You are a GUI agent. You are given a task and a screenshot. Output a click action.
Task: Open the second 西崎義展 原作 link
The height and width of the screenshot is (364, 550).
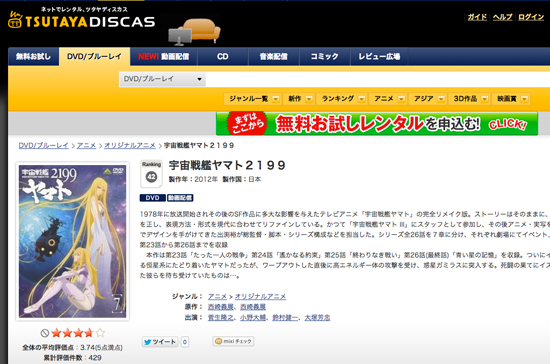(253, 307)
